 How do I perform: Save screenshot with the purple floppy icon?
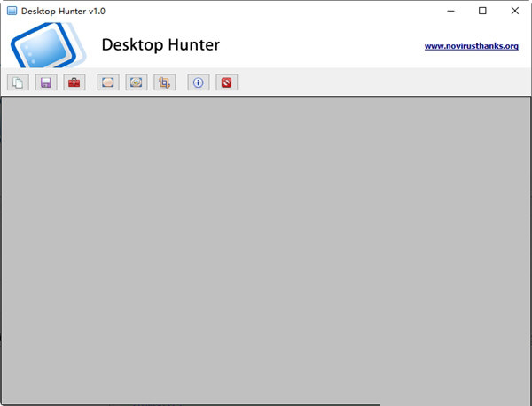pyautogui.click(x=46, y=82)
